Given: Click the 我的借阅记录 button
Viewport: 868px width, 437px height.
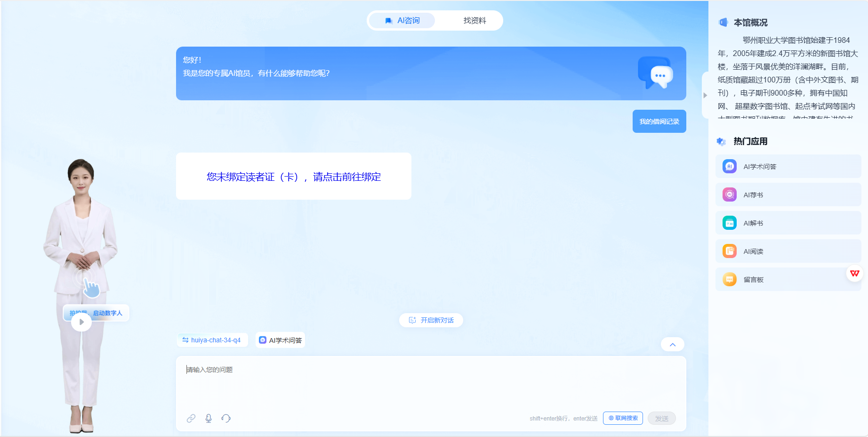Looking at the screenshot, I should tap(659, 121).
